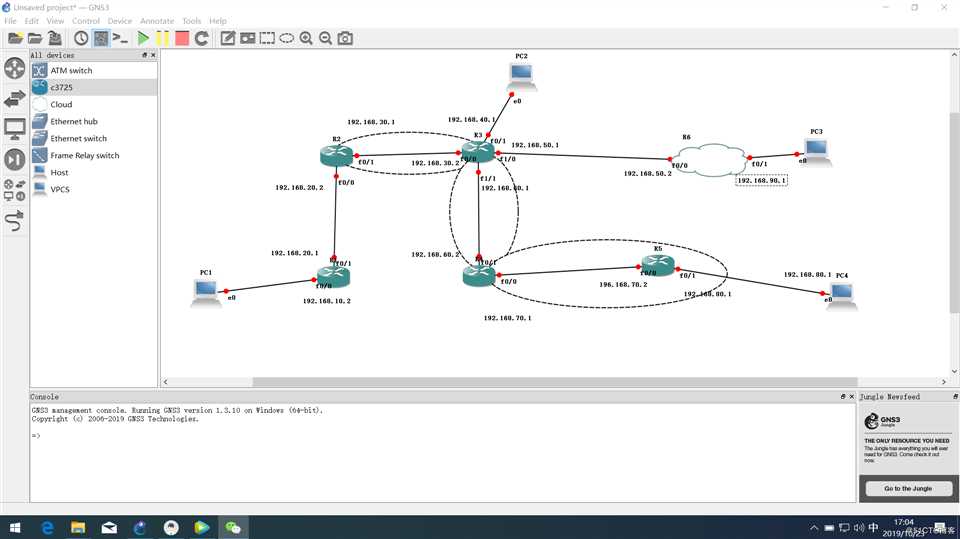Open the View menu
This screenshot has width=960, height=539.
click(55, 21)
